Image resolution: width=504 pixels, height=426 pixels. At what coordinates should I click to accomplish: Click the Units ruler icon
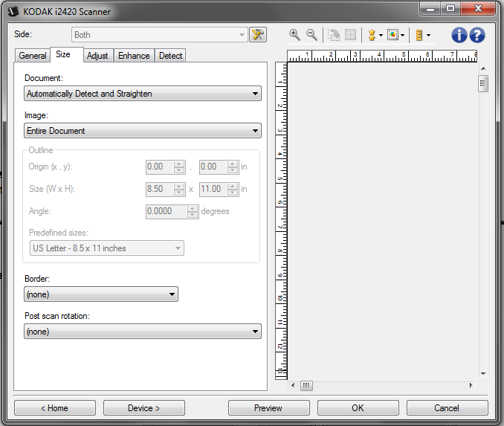click(419, 35)
